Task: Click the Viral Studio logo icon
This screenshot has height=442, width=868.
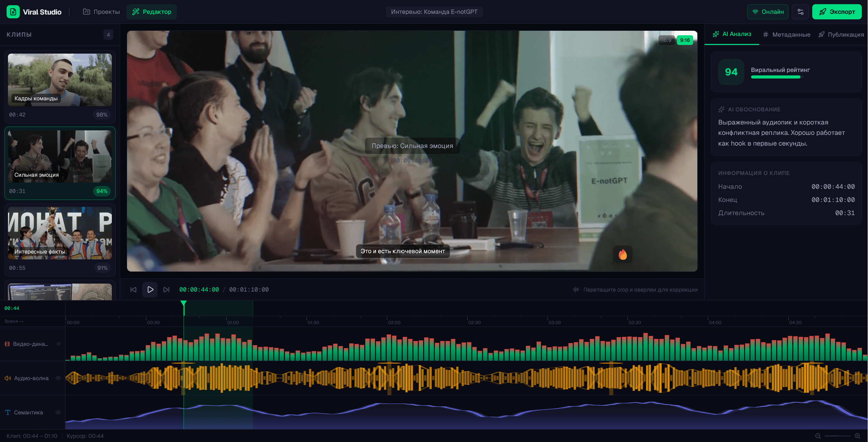Action: point(13,12)
